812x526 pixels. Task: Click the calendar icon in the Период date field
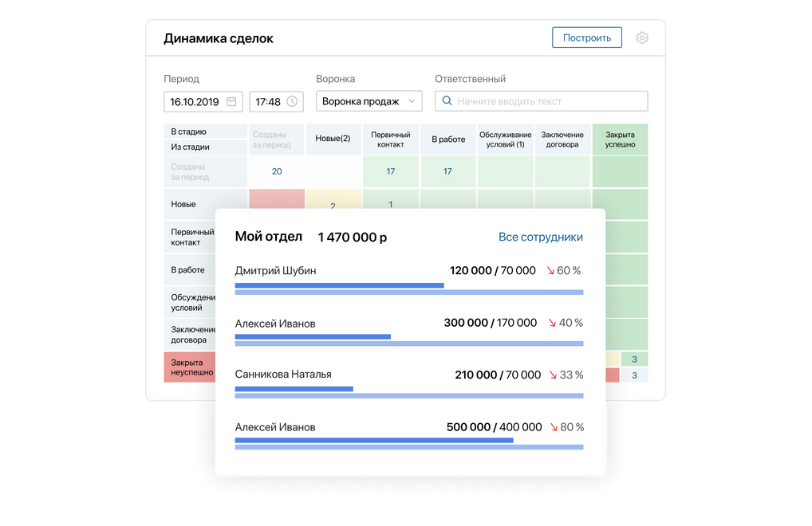click(x=230, y=100)
